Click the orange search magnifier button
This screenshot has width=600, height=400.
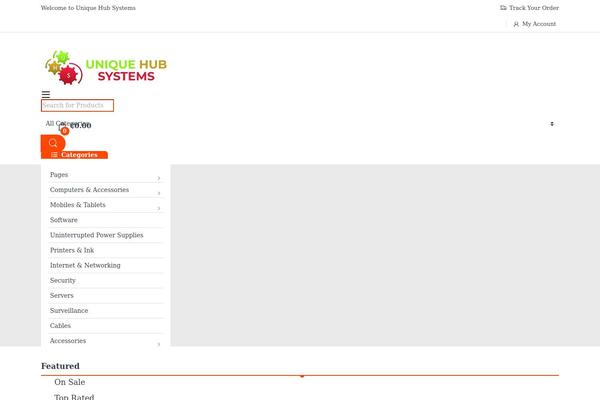pyautogui.click(x=53, y=143)
